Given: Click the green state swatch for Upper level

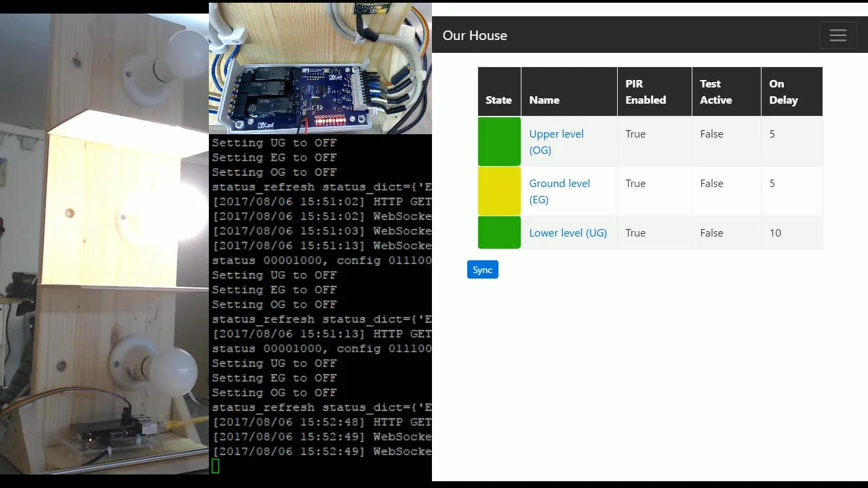Looking at the screenshot, I should 499,142.
